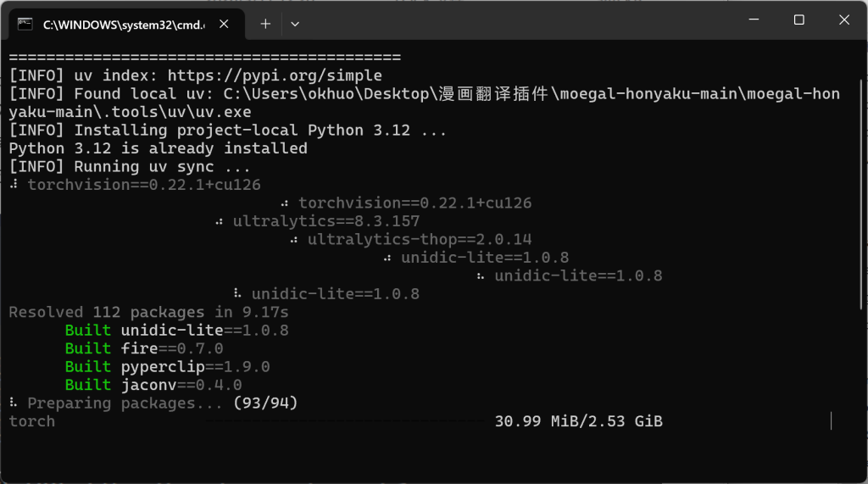868x484 pixels.
Task: Click the "Python 3.12 is already installed" line
Action: (x=158, y=148)
